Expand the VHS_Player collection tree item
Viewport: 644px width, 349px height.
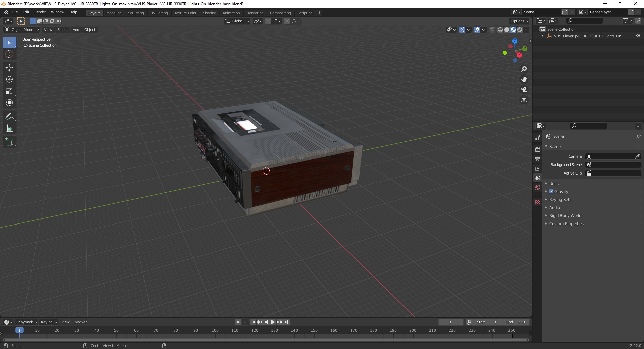point(543,36)
